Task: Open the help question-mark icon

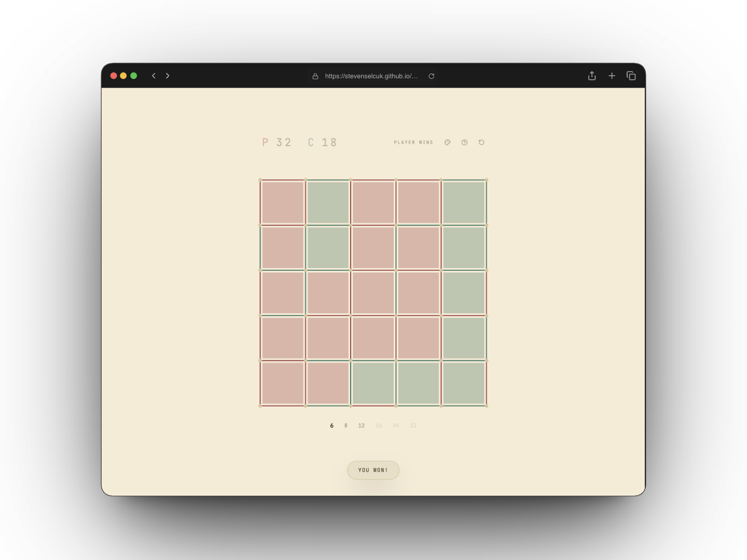Action: [x=464, y=143]
